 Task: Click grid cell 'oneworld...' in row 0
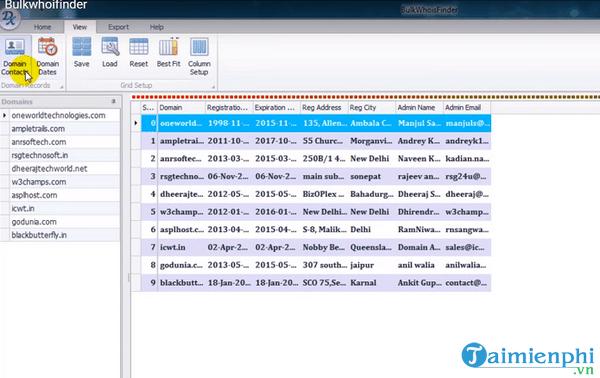click(x=181, y=123)
